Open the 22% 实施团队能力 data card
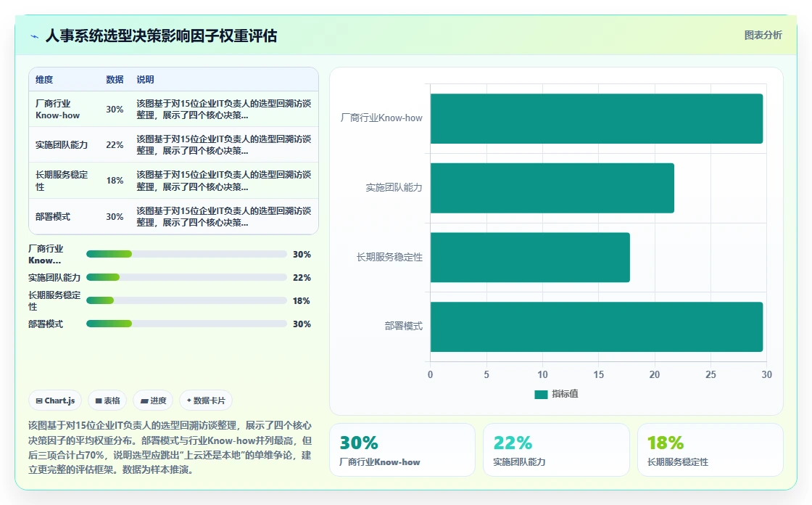 click(x=556, y=450)
